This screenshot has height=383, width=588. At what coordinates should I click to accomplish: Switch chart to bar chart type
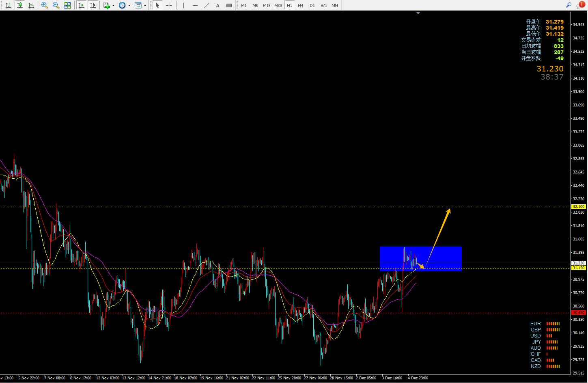click(9, 5)
